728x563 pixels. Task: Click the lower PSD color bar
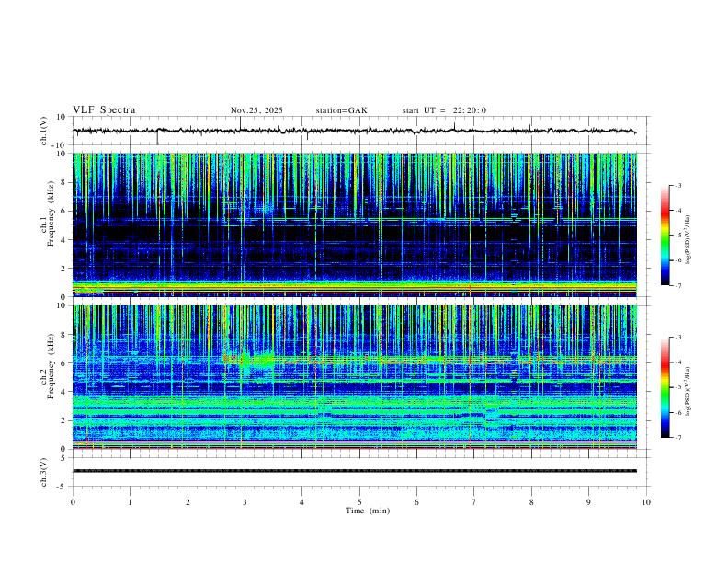665,387
